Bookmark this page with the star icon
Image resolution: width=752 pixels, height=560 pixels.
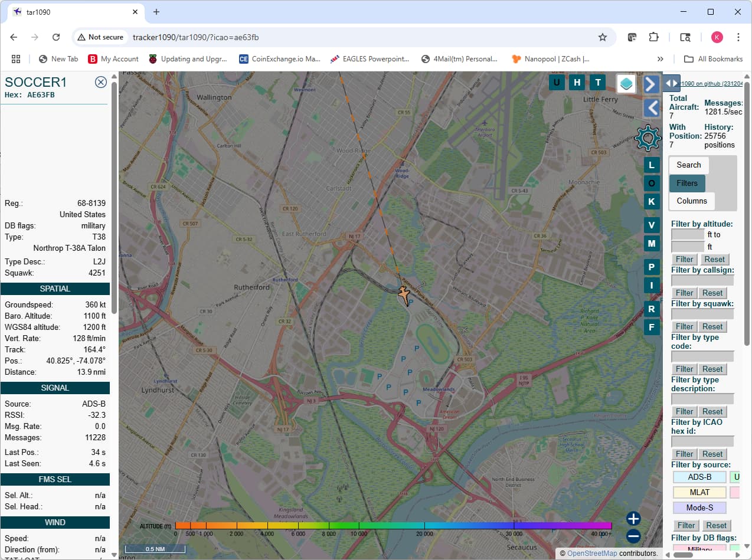coord(603,37)
